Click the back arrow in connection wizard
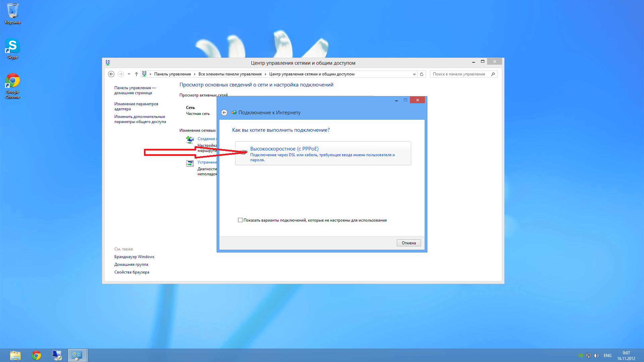The image size is (644, 362). pos(224,113)
